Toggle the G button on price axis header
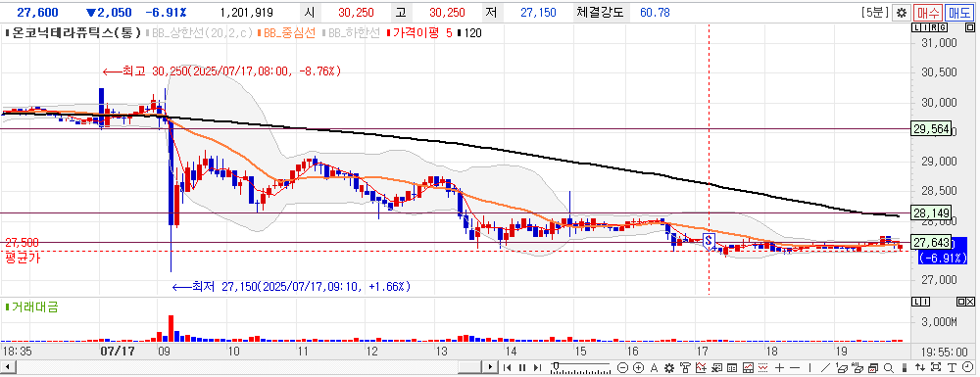Image resolution: width=980 pixels, height=377 pixels. [x=942, y=28]
